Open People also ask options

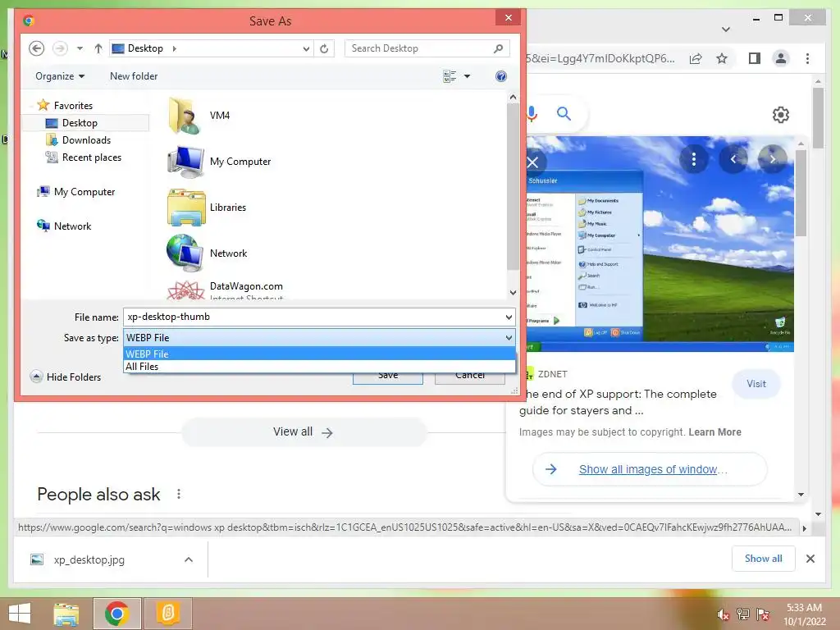[x=179, y=494]
